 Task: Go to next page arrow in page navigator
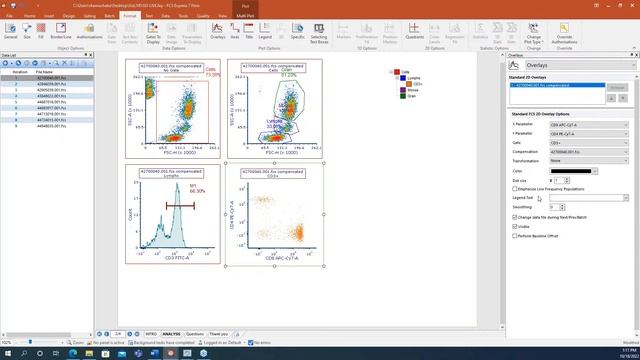coord(129,334)
